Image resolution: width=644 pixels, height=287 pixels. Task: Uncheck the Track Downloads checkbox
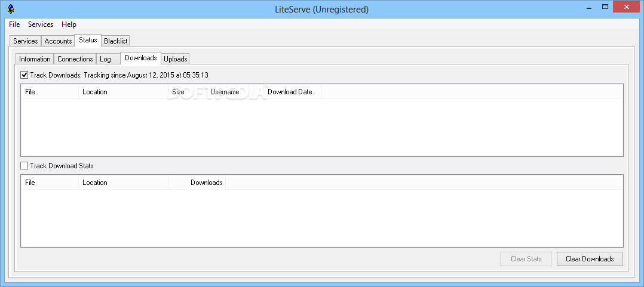pyautogui.click(x=24, y=75)
